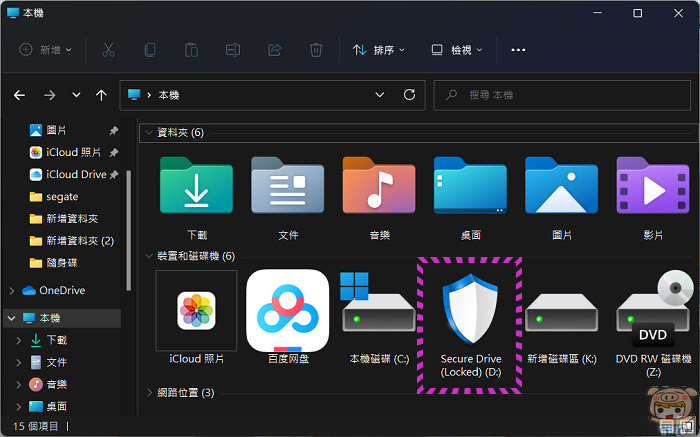Open the 影片 videos folder icon
The image size is (700, 437).
[x=653, y=185]
